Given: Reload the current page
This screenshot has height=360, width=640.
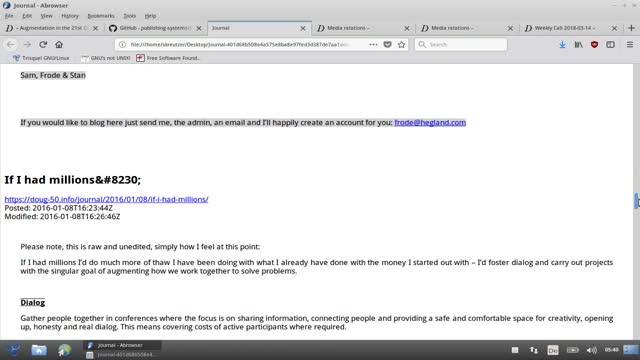Looking at the screenshot, I should pyautogui.click(x=43, y=44).
